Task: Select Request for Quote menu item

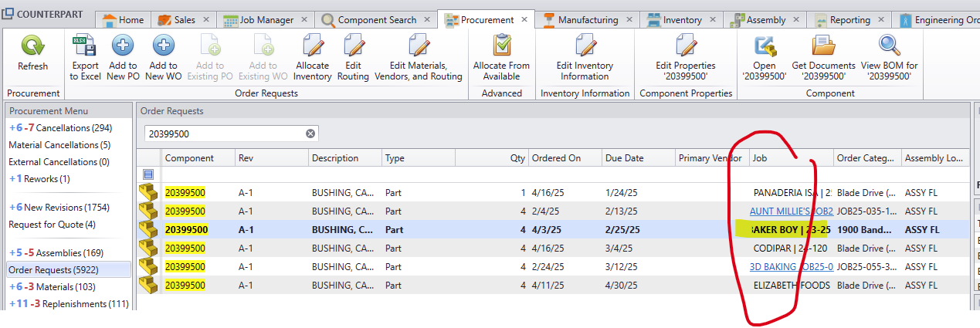Action: (x=52, y=225)
